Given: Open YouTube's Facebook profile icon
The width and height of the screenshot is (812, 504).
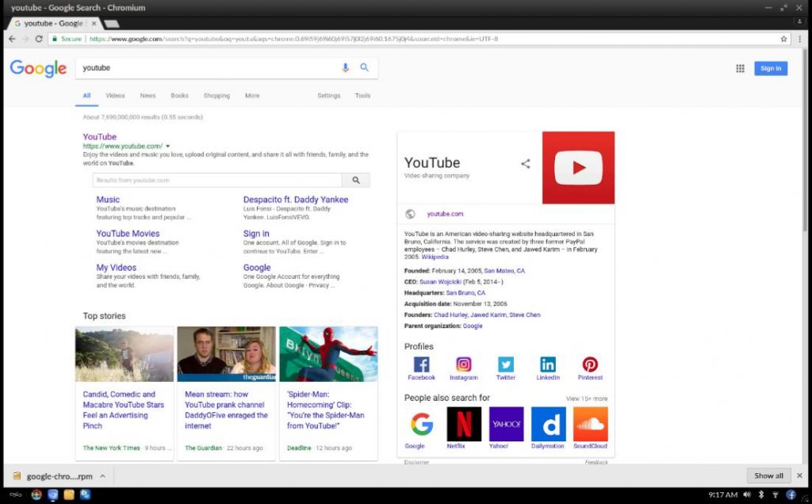Looking at the screenshot, I should pos(422,365).
